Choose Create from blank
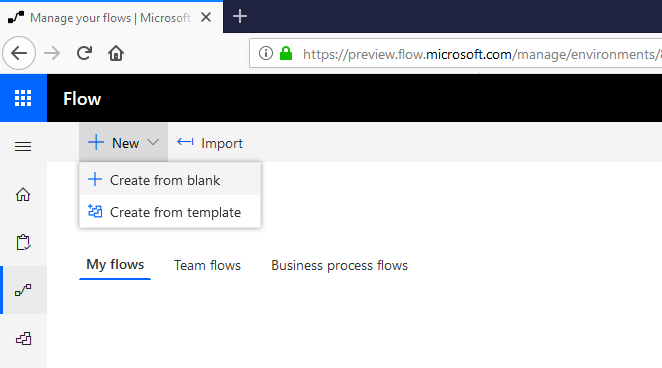 (x=170, y=180)
